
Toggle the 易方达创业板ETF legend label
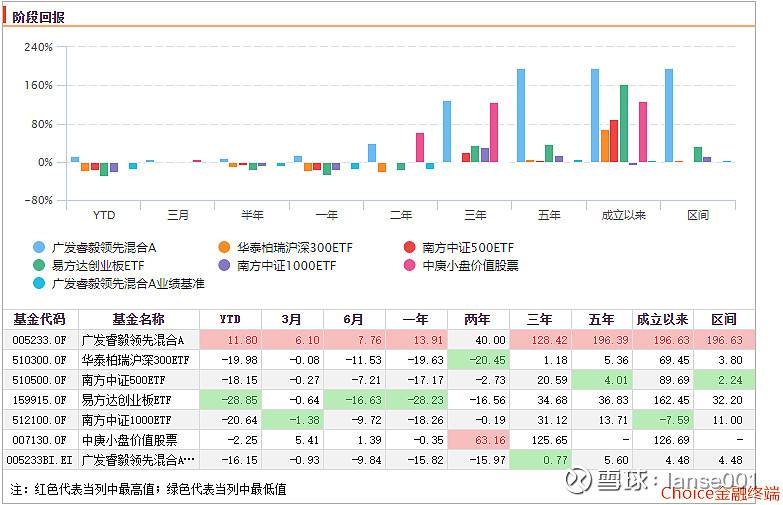coord(98,265)
